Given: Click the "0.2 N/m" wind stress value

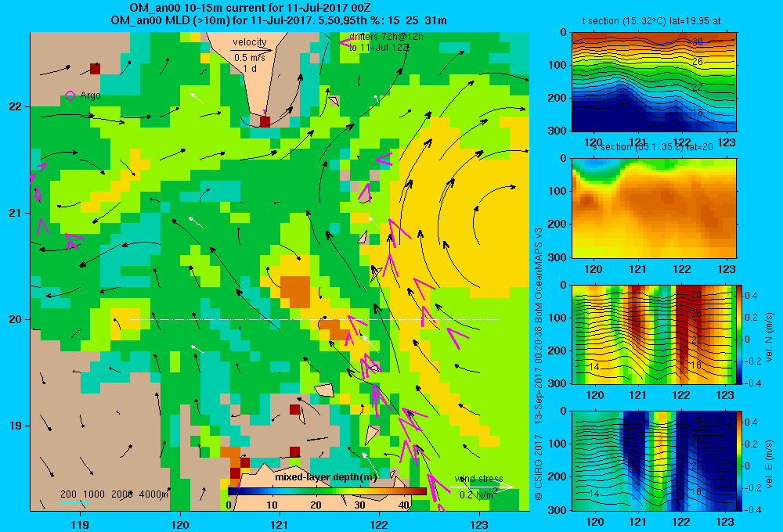Looking at the screenshot, I should (478, 494).
